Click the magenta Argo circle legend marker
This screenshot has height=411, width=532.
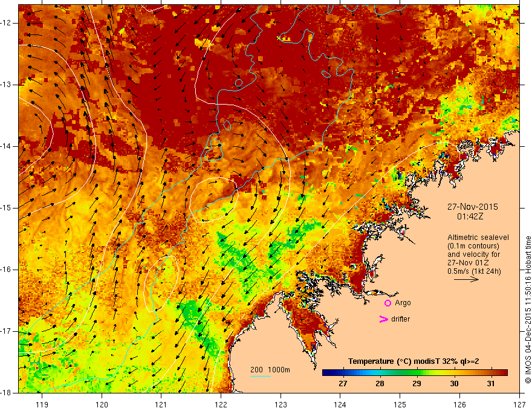388,303
